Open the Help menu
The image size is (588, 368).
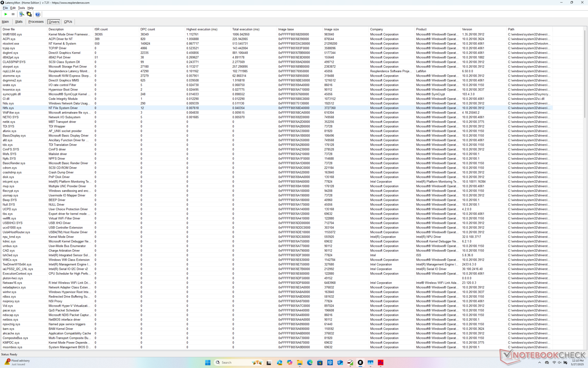31,8
